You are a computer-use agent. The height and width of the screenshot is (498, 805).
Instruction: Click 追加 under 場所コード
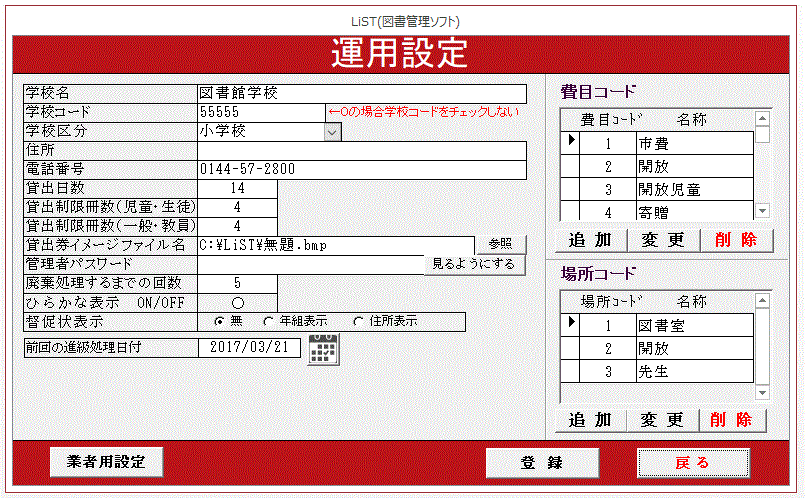(x=590, y=420)
